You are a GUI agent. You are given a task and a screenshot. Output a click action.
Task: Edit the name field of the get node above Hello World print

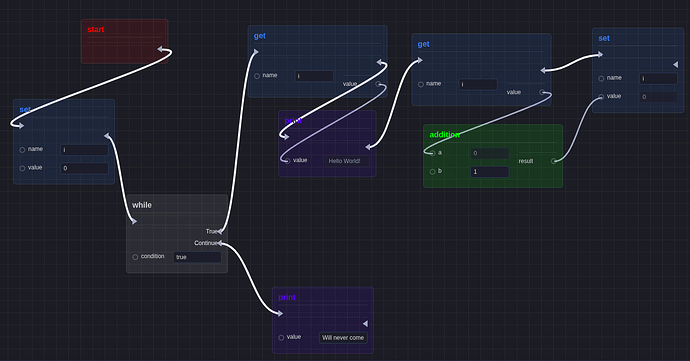tap(314, 76)
